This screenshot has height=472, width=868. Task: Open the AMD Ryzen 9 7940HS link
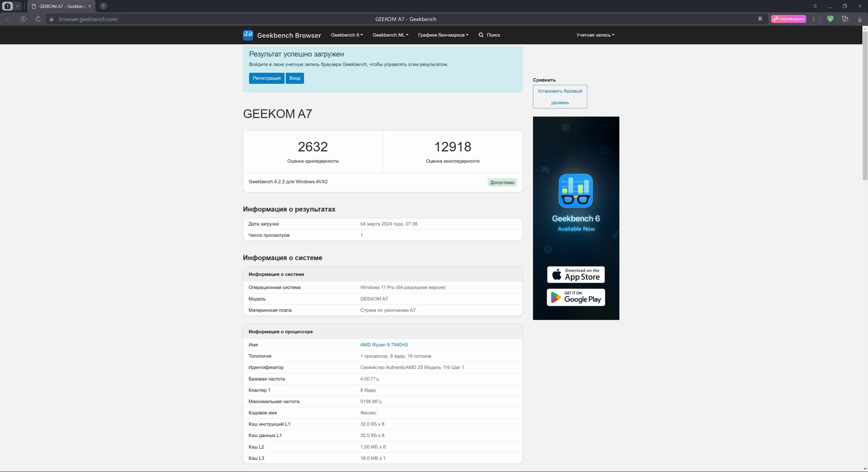click(384, 345)
